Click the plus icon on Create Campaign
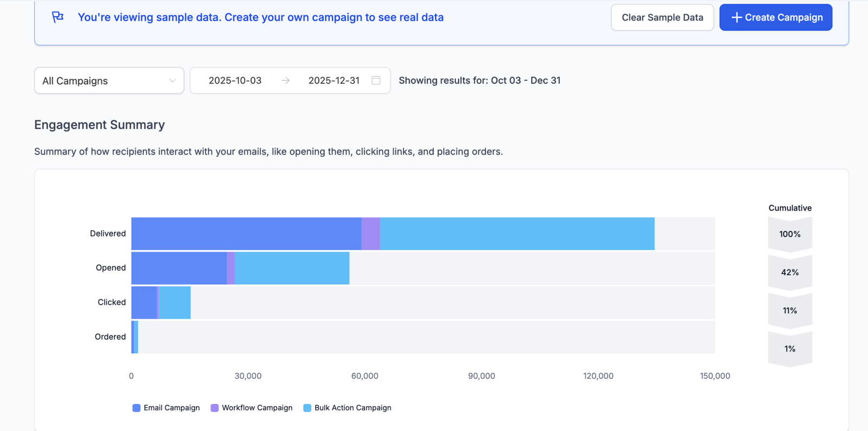Screen dimensions: 868x431 point(736,17)
